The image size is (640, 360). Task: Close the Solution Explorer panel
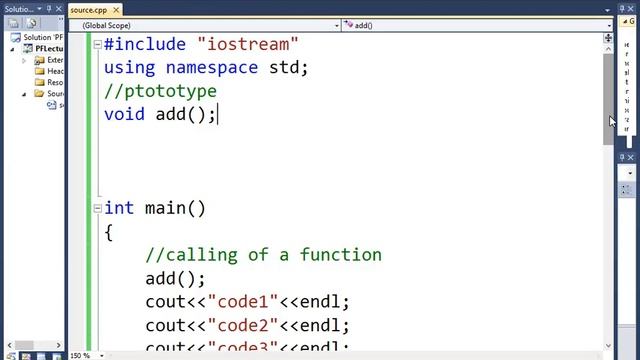[x=58, y=9]
